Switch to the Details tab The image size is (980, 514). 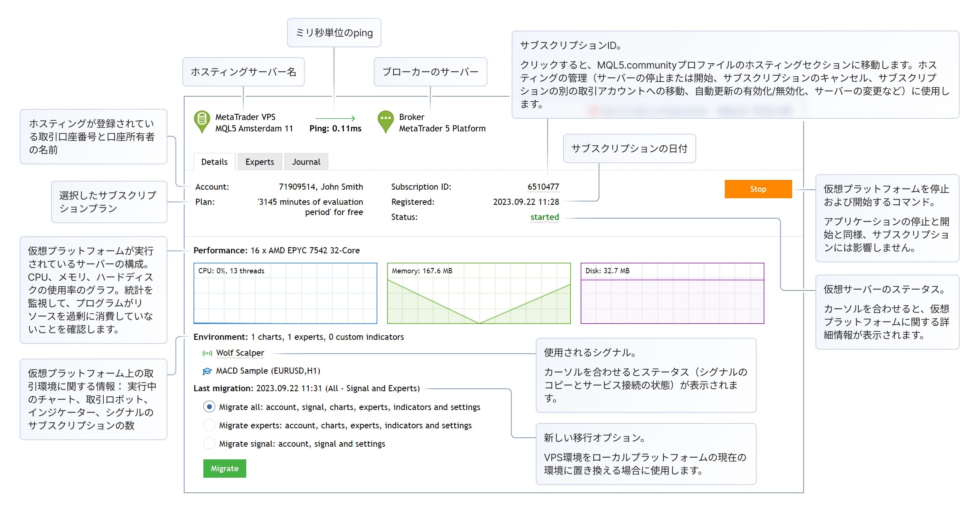pyautogui.click(x=214, y=162)
